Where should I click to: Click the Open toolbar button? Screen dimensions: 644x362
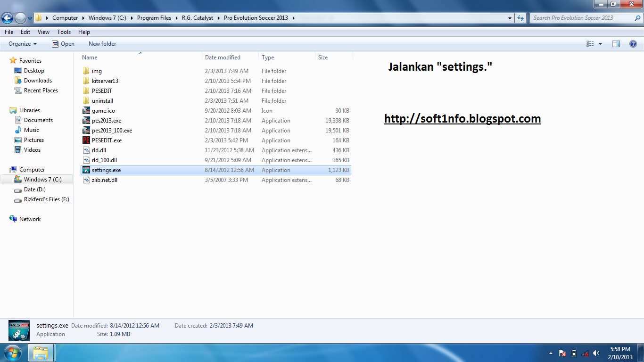(63, 44)
